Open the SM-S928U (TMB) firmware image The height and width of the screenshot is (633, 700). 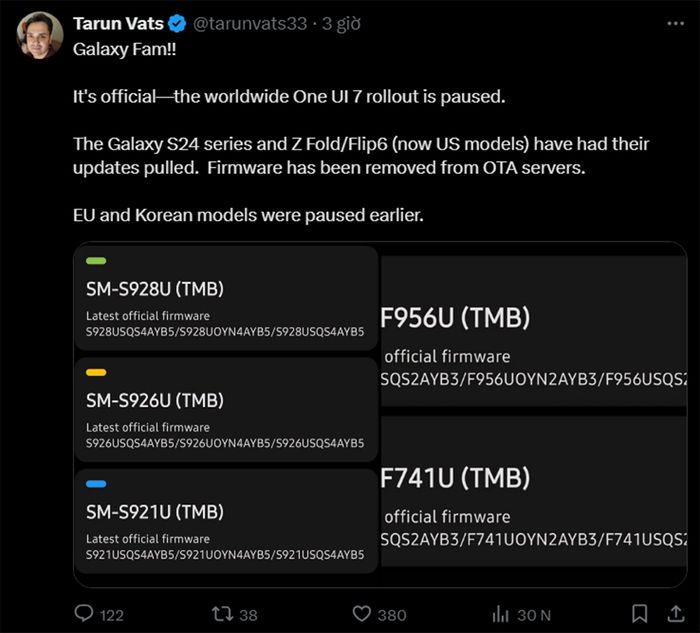point(226,298)
